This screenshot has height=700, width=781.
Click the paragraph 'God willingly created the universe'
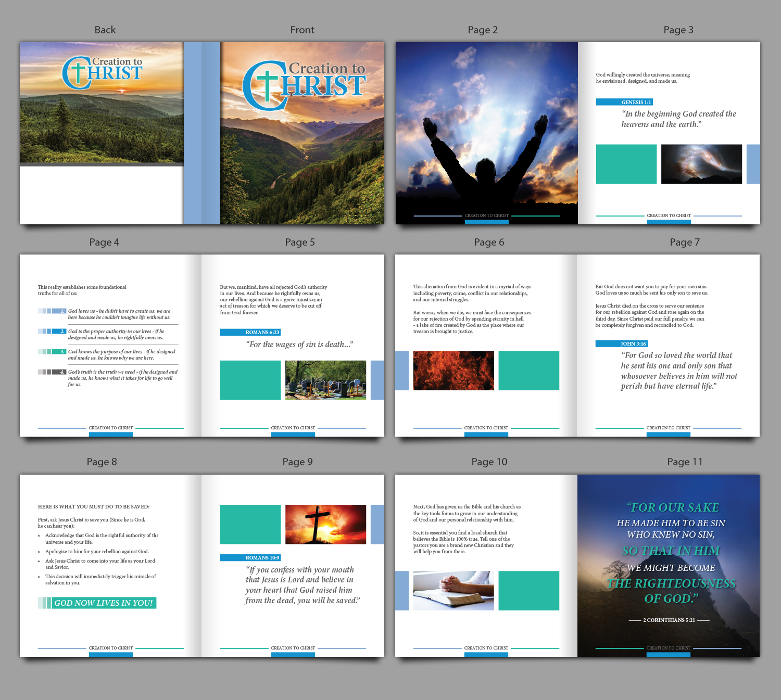tap(643, 78)
